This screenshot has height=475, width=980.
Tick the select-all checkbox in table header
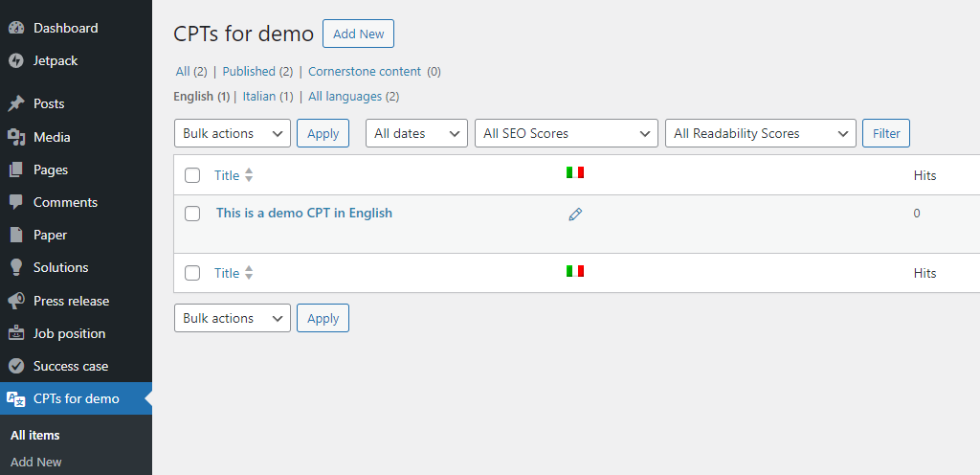point(192,175)
